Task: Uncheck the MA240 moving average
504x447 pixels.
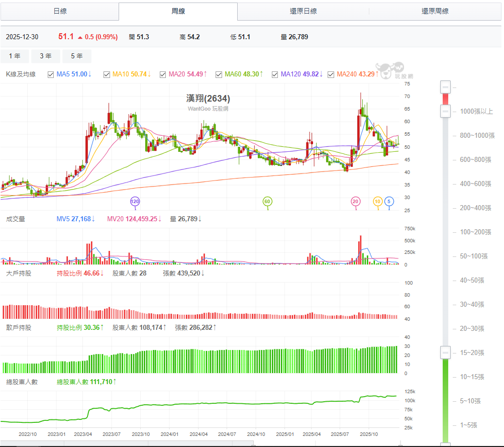Action: 331,74
